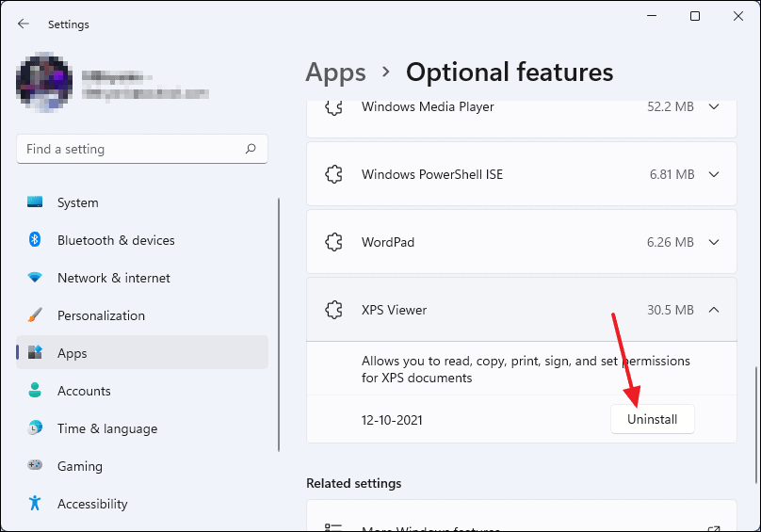
Task: Click the Related settings heading
Action: 354,483
